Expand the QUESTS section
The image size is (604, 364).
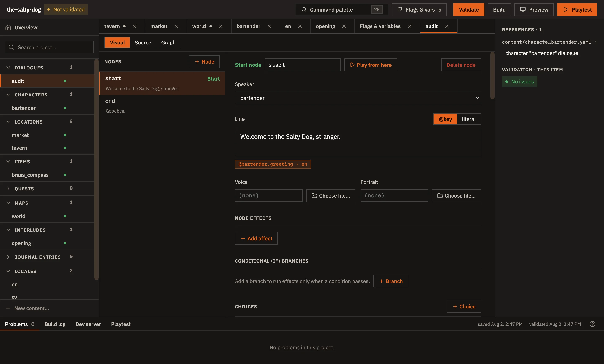[x=8, y=188]
